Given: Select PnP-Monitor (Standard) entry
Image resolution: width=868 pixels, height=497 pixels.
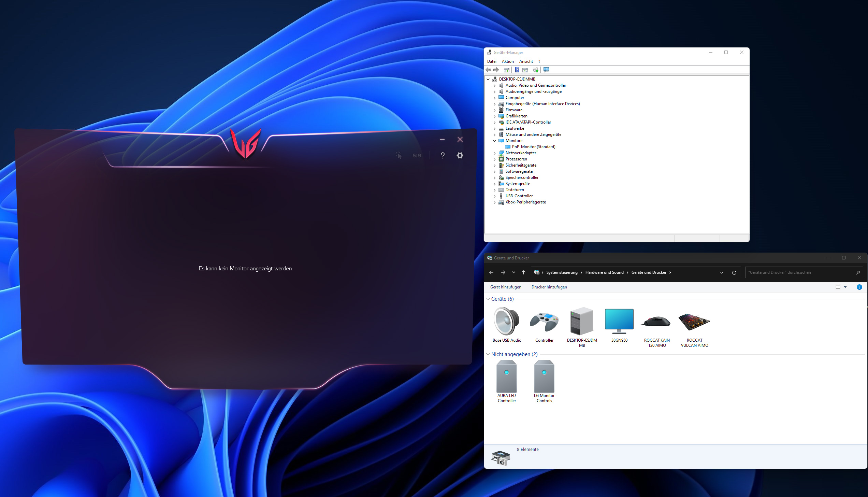Looking at the screenshot, I should point(533,147).
